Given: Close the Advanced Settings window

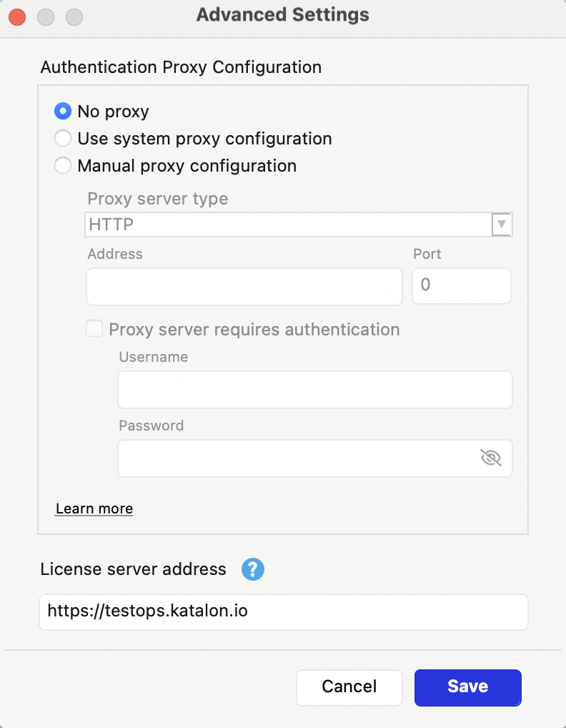Looking at the screenshot, I should 17,16.
